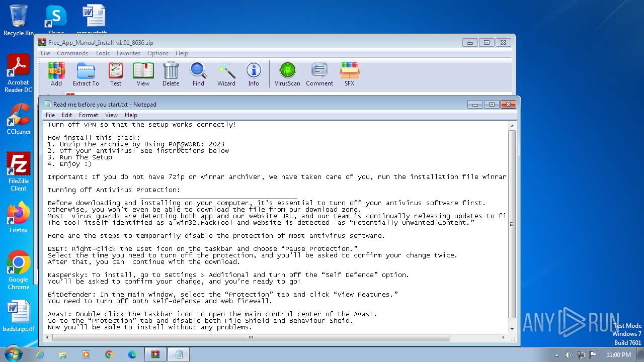644x362 pixels.
Task: Open Skype desktop shortcut
Action: point(56,20)
